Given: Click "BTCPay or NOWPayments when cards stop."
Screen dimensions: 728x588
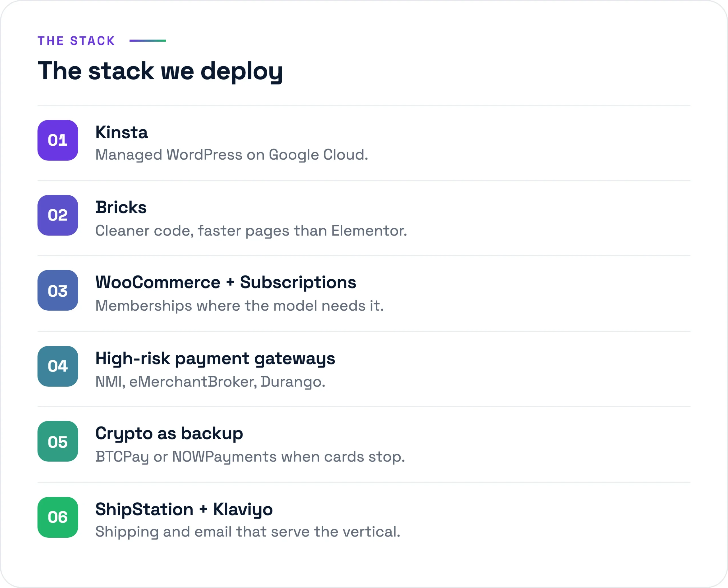Looking at the screenshot, I should click(x=250, y=457).
